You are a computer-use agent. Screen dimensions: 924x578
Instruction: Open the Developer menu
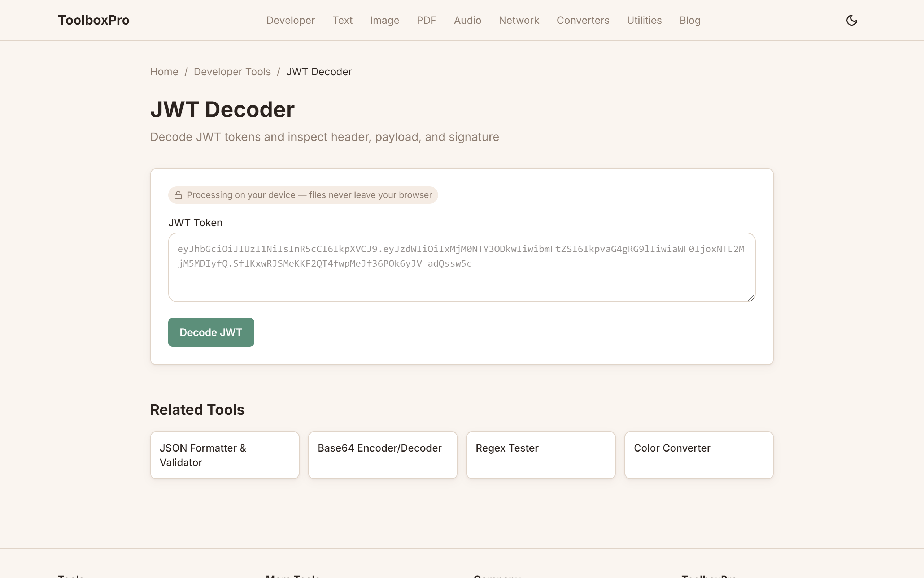[x=291, y=20]
